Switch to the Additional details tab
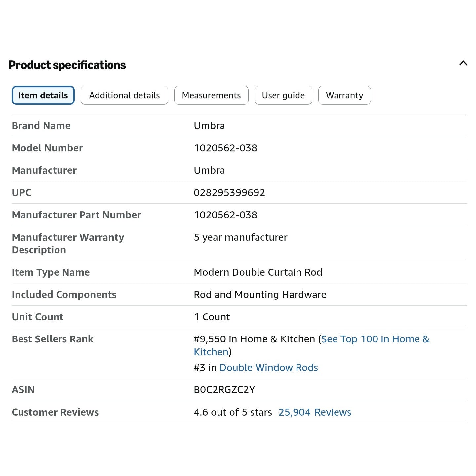This screenshot has height=476, width=476. (124, 95)
